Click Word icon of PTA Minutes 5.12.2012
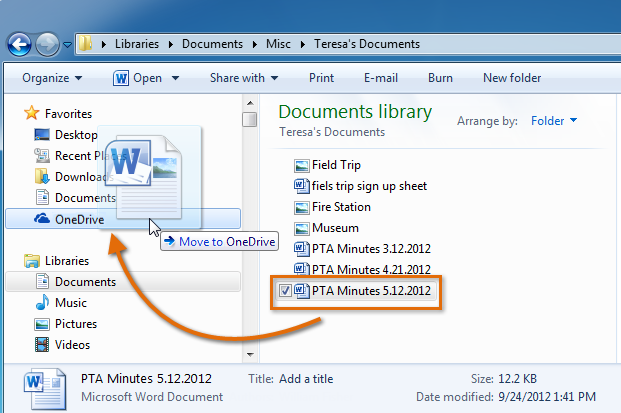 pos(301,291)
